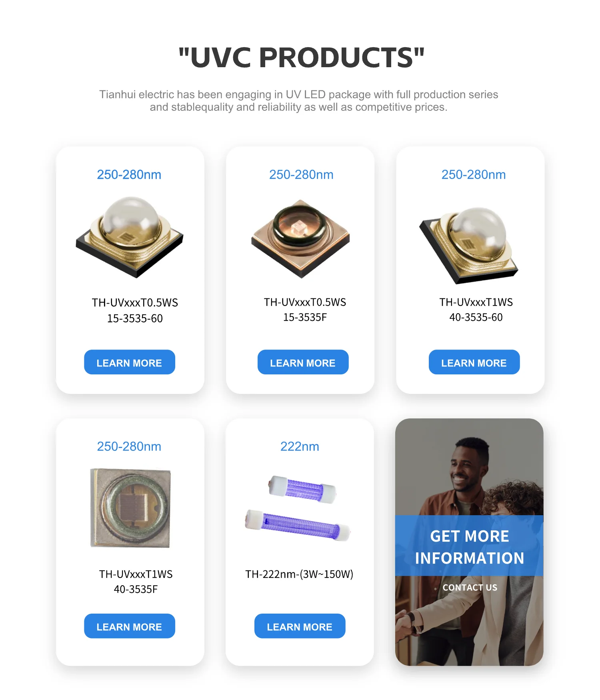Select the TH-UVxxxT1WS 40-3535-60 LED picture
Viewport: 600px width, 700px height.
(469, 245)
